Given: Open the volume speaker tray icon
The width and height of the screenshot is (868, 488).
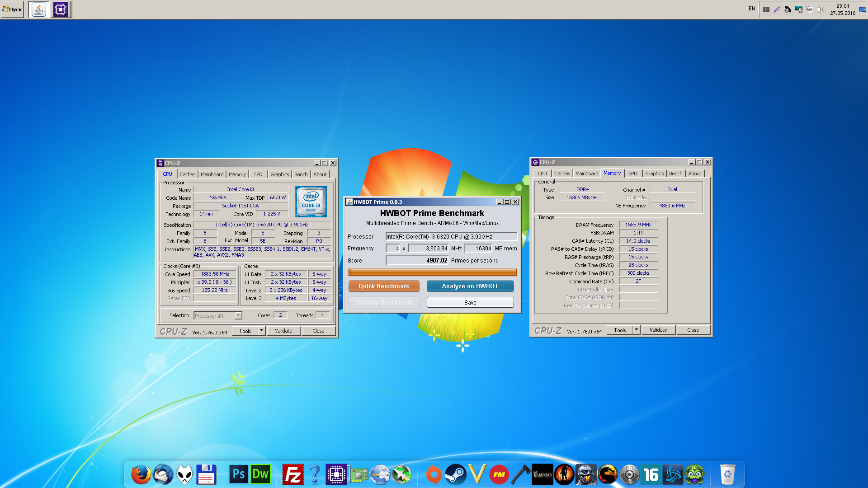Looking at the screenshot, I should [x=821, y=9].
